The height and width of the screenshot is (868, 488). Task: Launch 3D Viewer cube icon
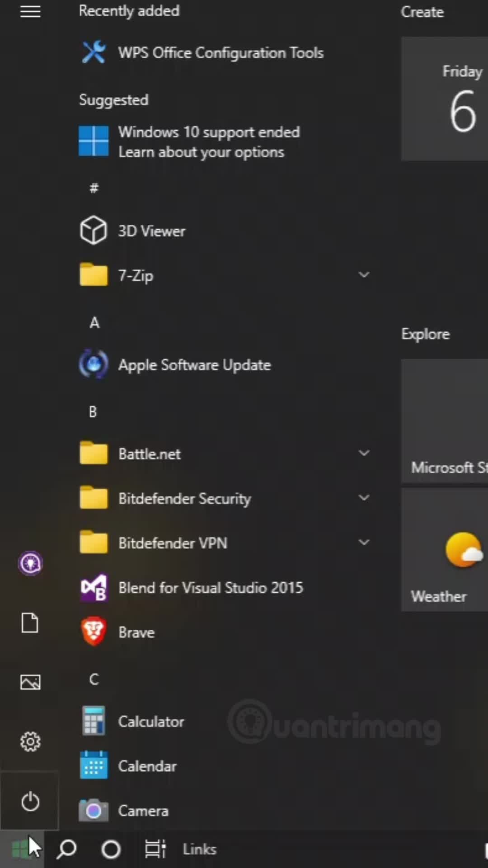pyautogui.click(x=94, y=231)
